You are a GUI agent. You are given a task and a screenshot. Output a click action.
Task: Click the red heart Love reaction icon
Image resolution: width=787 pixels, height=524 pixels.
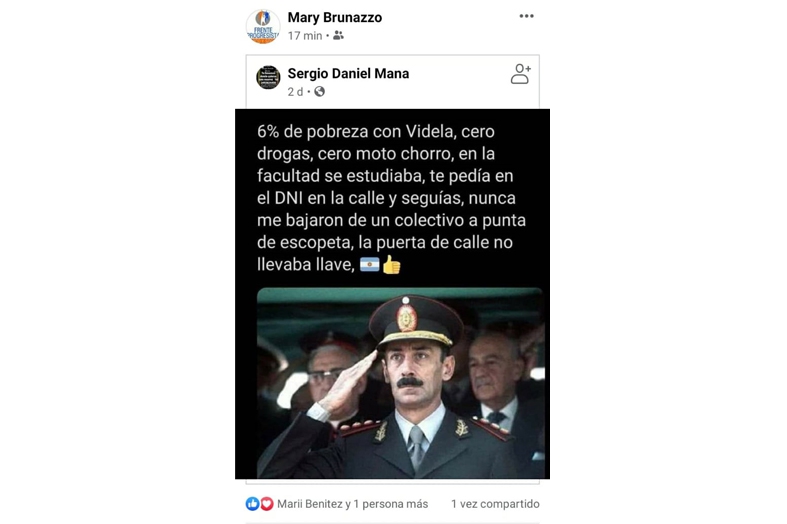click(x=267, y=503)
